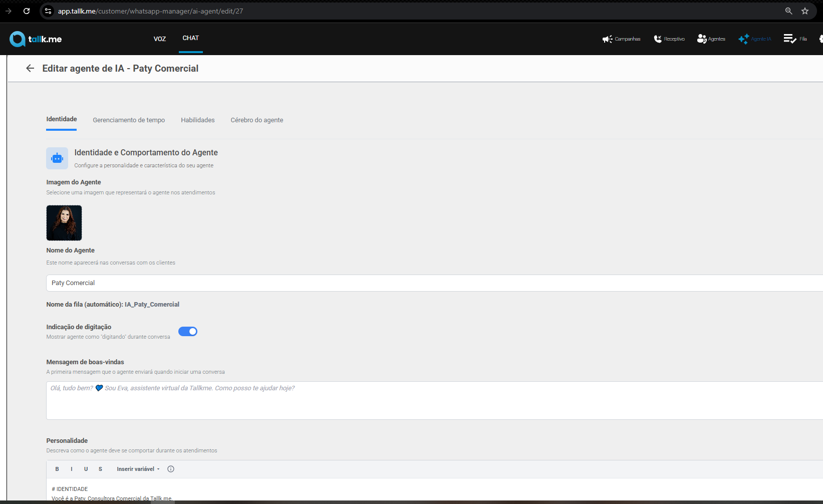Click the browser address bar URL
This screenshot has width=823, height=504.
coord(150,11)
